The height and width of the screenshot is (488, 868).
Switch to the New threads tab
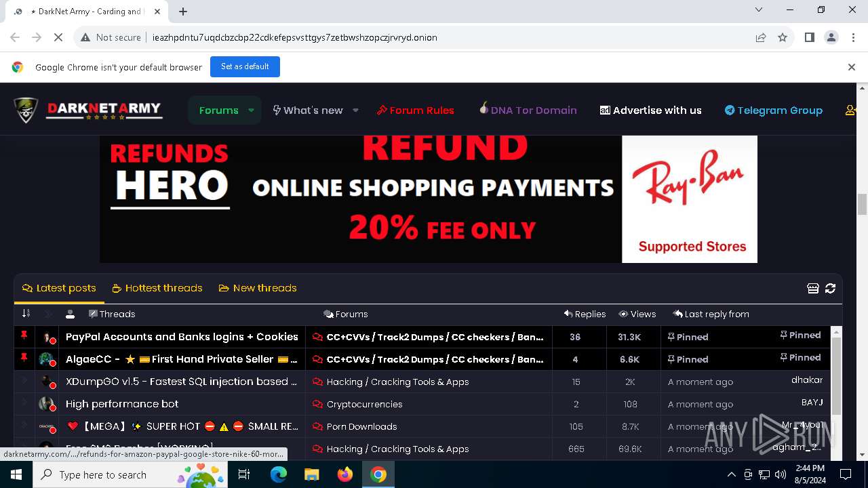point(258,288)
